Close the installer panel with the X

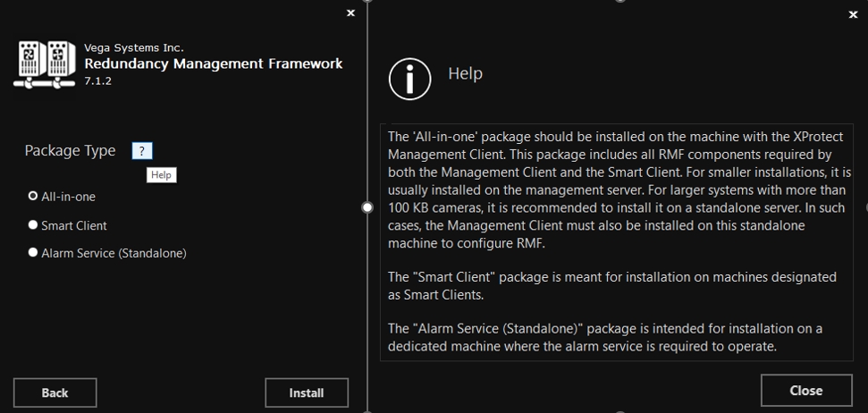[350, 13]
